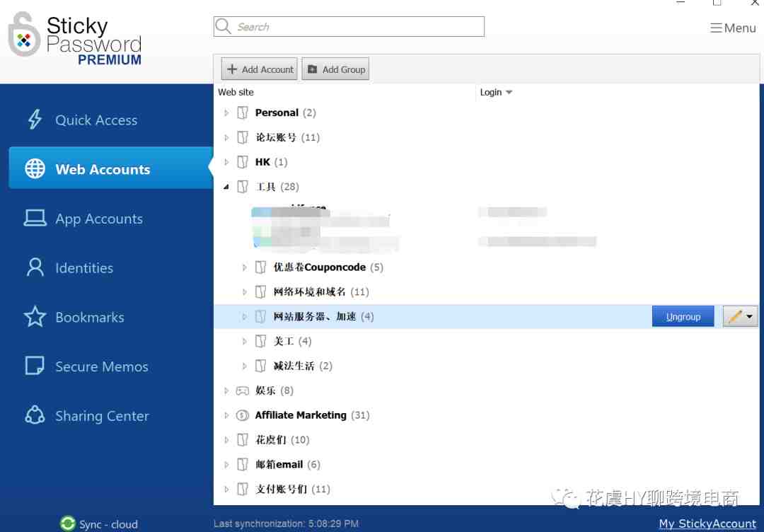Collapse the 工具 group
The width and height of the screenshot is (764, 532).
pos(226,187)
